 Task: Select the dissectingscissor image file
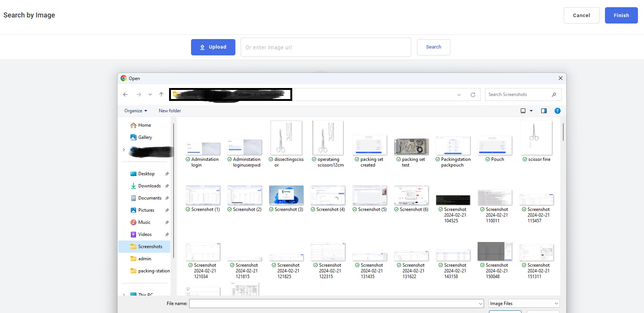[x=286, y=144]
